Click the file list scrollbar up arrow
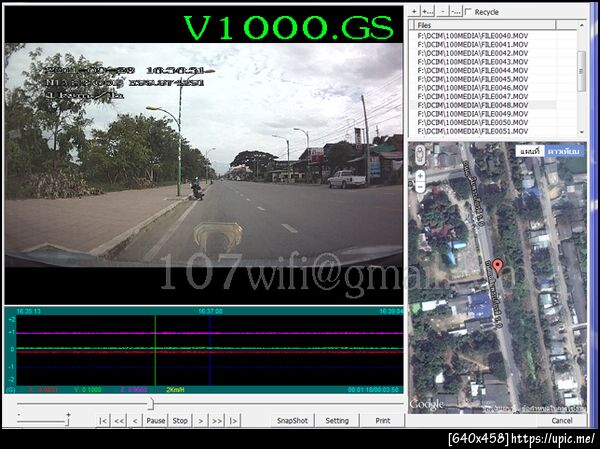The width and height of the screenshot is (600, 449). coord(582,25)
